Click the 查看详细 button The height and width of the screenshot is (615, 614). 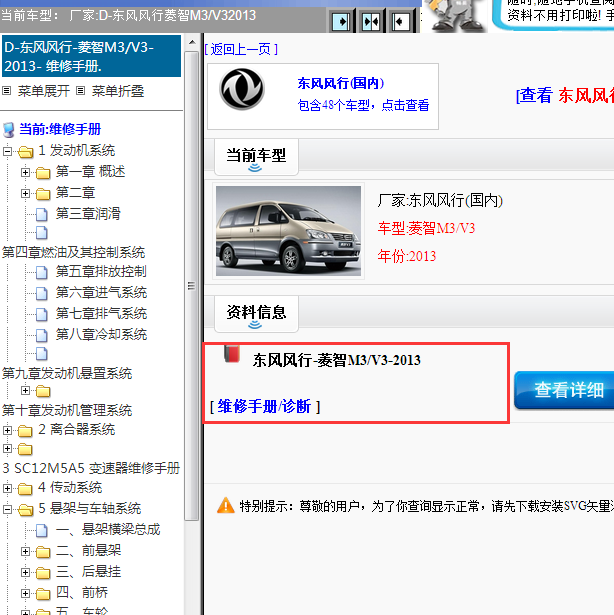tap(564, 390)
